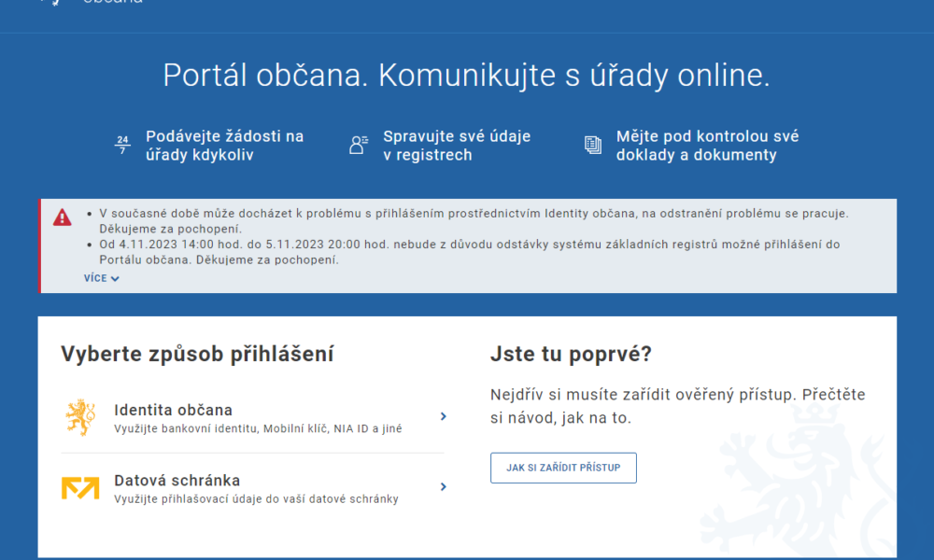Click the person registry data icon
This screenshot has width=934, height=560.
coord(359,145)
